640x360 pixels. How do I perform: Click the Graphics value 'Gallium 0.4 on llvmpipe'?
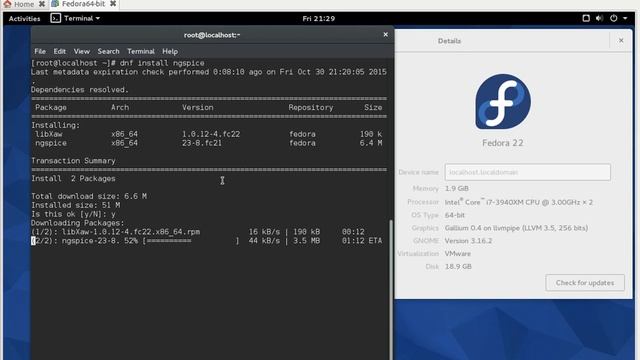516,228
